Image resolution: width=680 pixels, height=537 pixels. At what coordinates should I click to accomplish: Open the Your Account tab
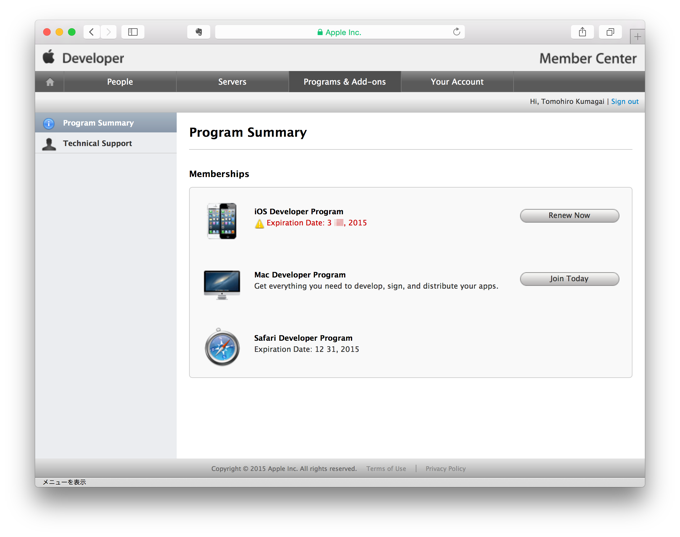457,82
